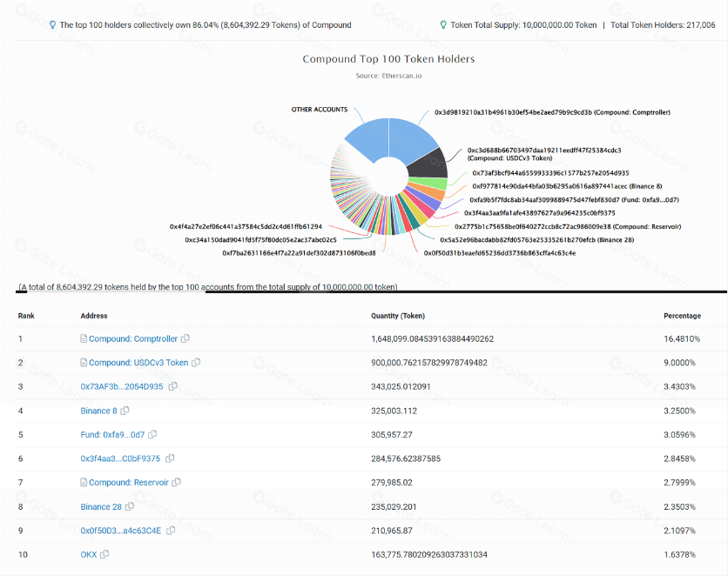This screenshot has height=576, width=728.
Task: Click the quantity 343,025.012091
Action: tap(401, 386)
